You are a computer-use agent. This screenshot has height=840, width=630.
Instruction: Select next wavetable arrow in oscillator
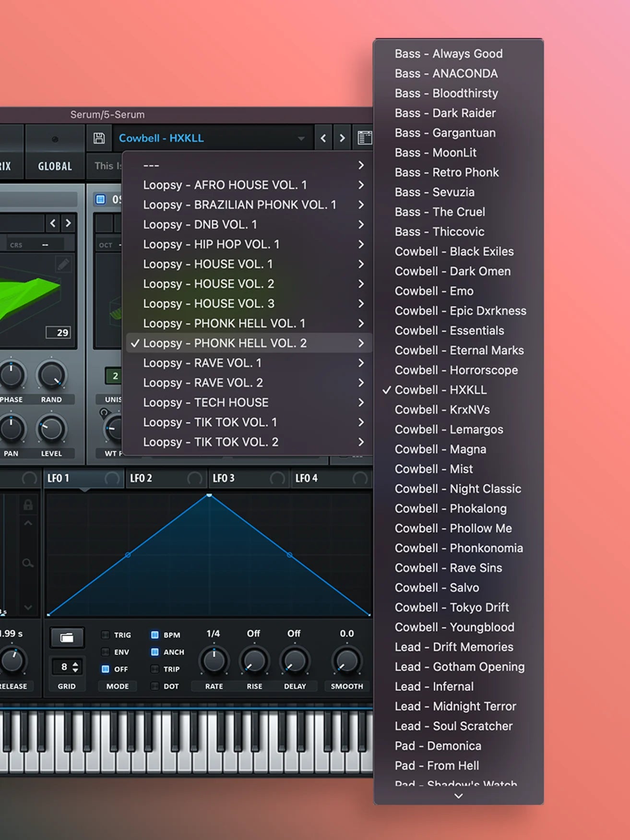pyautogui.click(x=68, y=223)
